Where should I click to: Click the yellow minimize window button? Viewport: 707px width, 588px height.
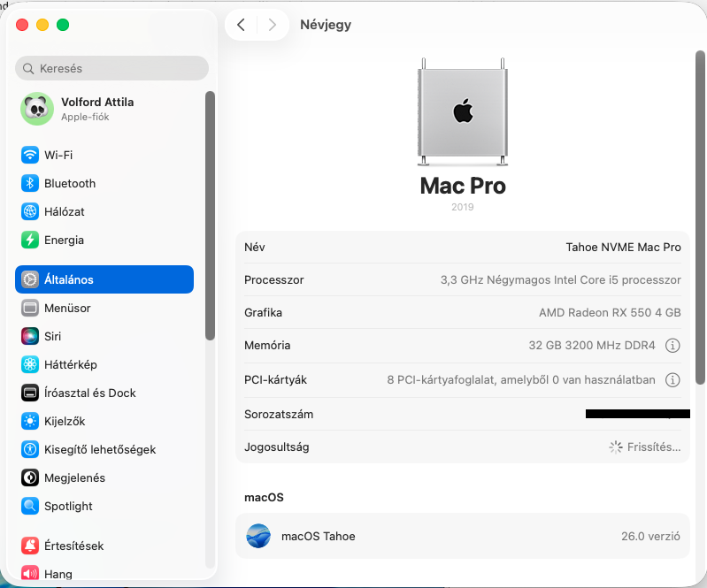[x=42, y=25]
